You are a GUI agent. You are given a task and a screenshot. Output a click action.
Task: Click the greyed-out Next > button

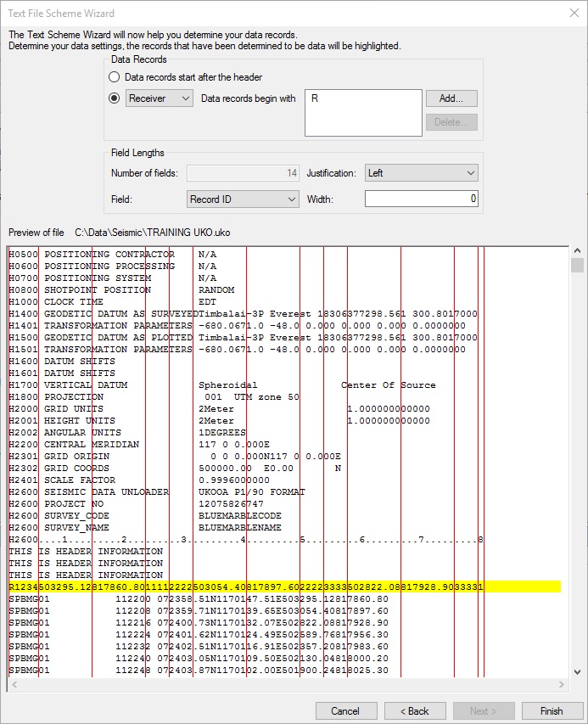484,711
